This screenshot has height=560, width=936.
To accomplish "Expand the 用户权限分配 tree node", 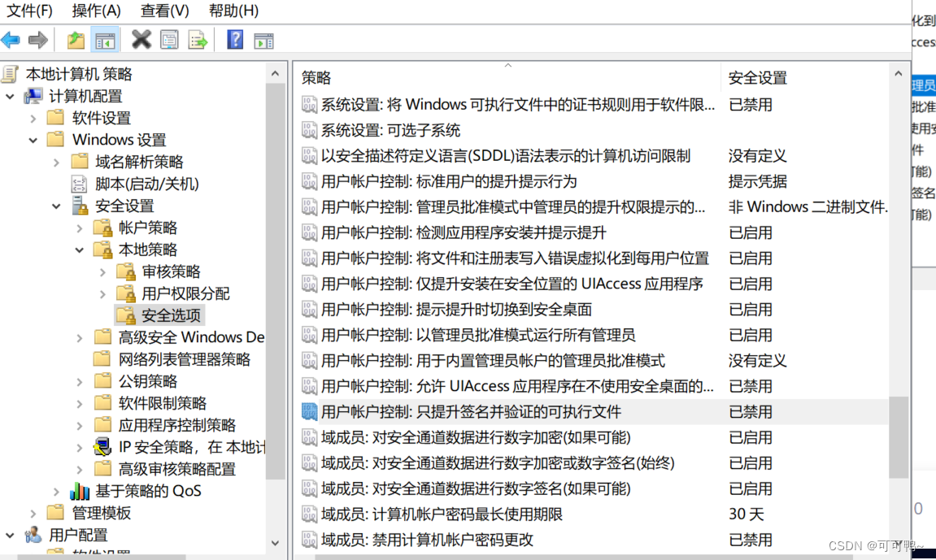I will click(102, 294).
